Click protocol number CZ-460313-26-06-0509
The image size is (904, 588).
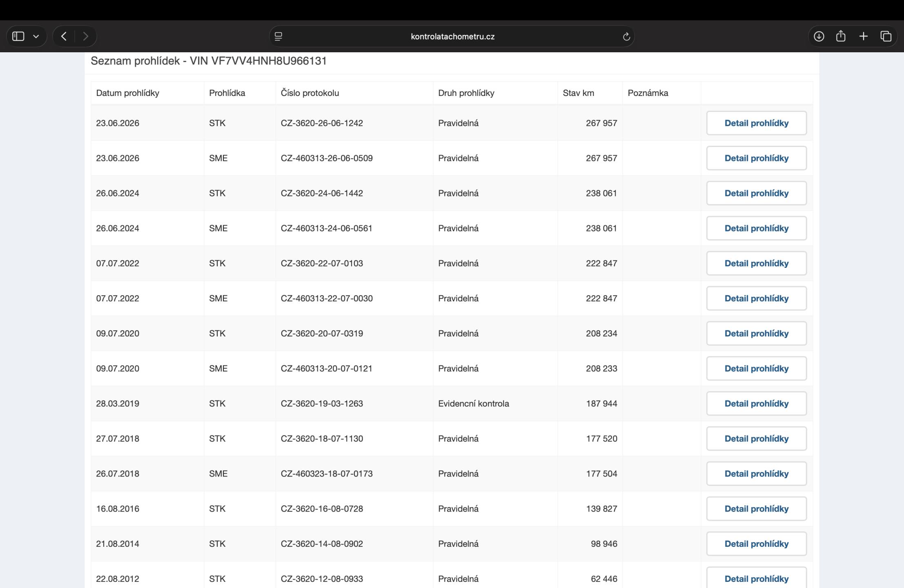pyautogui.click(x=327, y=158)
